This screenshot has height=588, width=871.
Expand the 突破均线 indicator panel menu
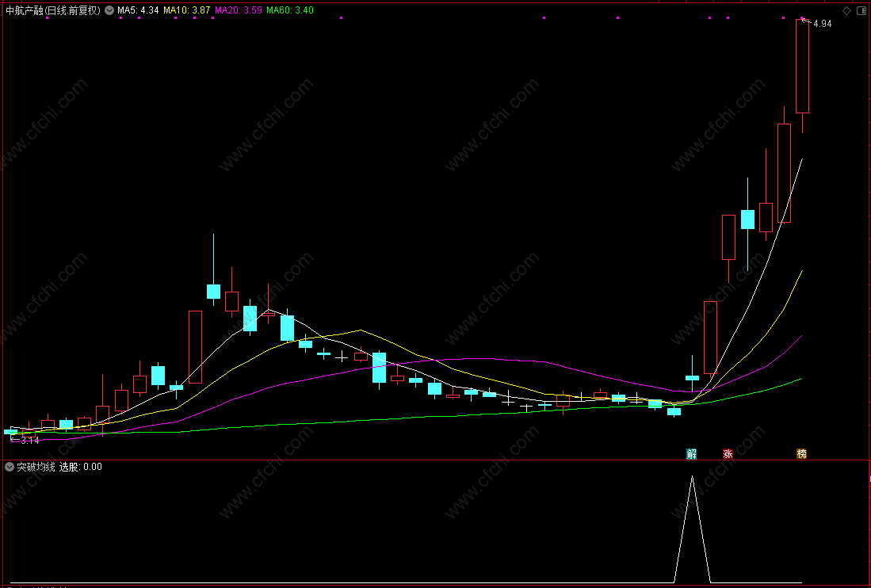(9, 467)
